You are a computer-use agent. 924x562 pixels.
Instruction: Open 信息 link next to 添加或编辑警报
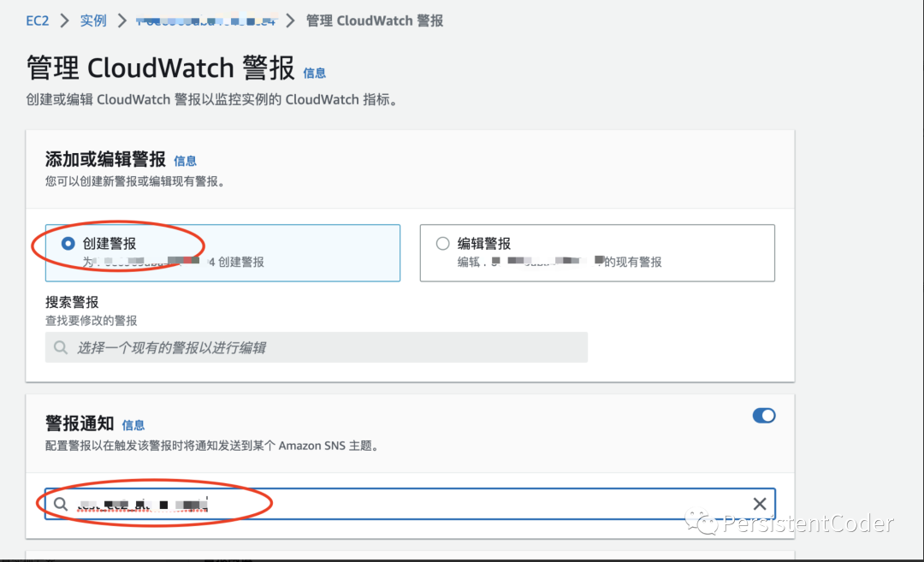[x=185, y=161]
